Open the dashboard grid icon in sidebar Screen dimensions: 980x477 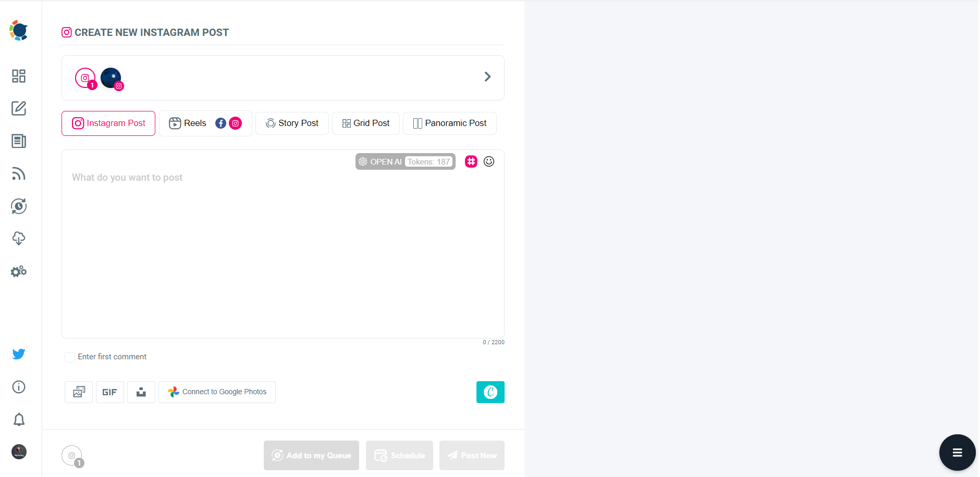pos(19,76)
